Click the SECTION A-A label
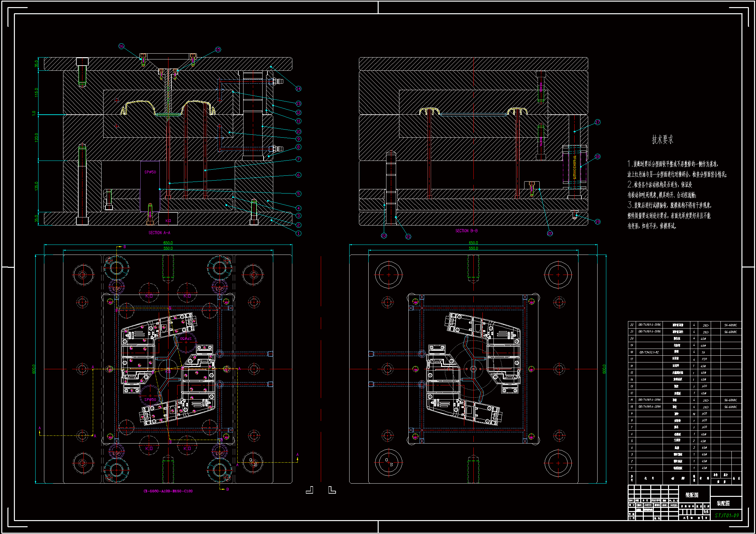The height and width of the screenshot is (534, 756). [159, 233]
